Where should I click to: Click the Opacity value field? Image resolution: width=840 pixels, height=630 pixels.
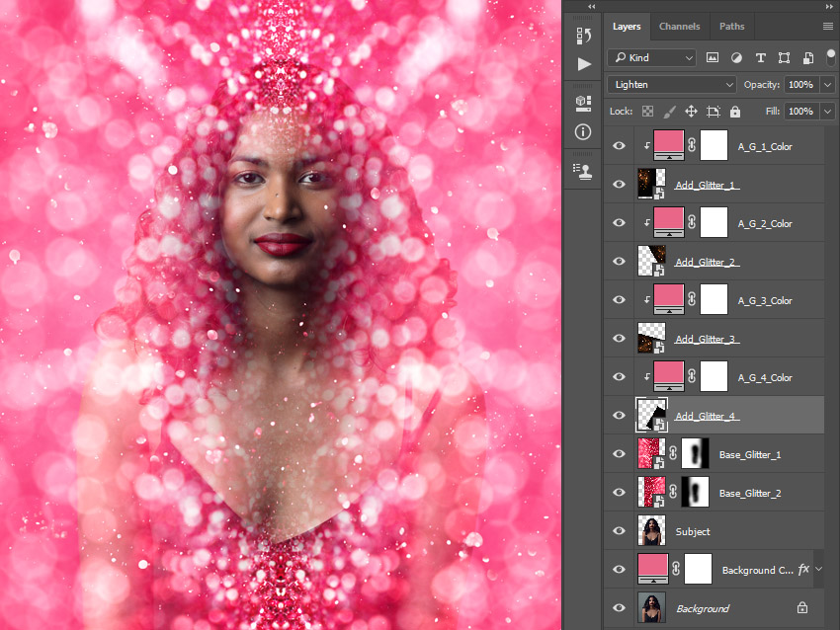801,85
